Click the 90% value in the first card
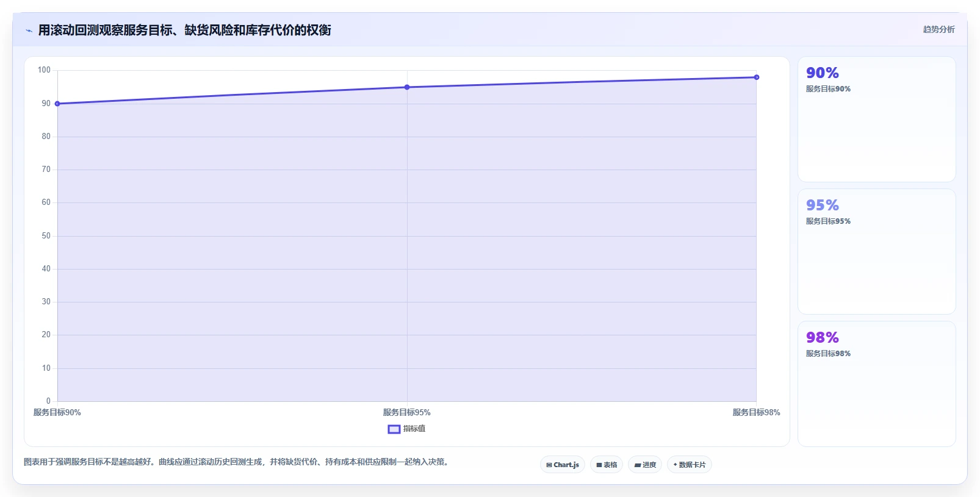Screen dimensions: 980x497 pos(823,73)
